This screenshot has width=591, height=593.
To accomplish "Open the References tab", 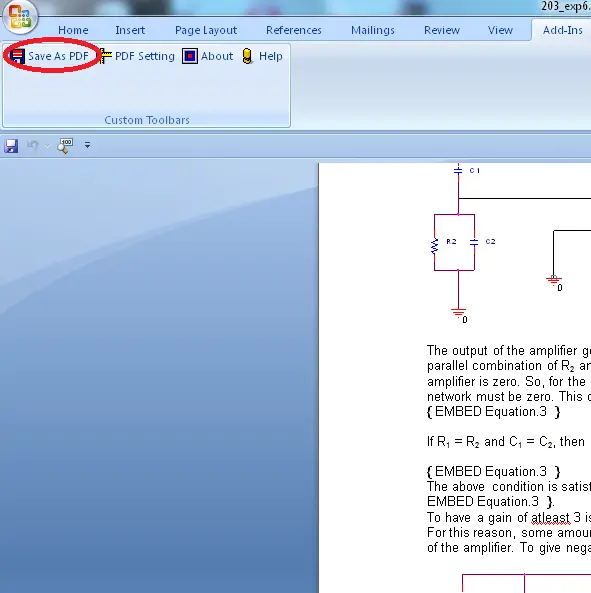I will pyautogui.click(x=294, y=30).
